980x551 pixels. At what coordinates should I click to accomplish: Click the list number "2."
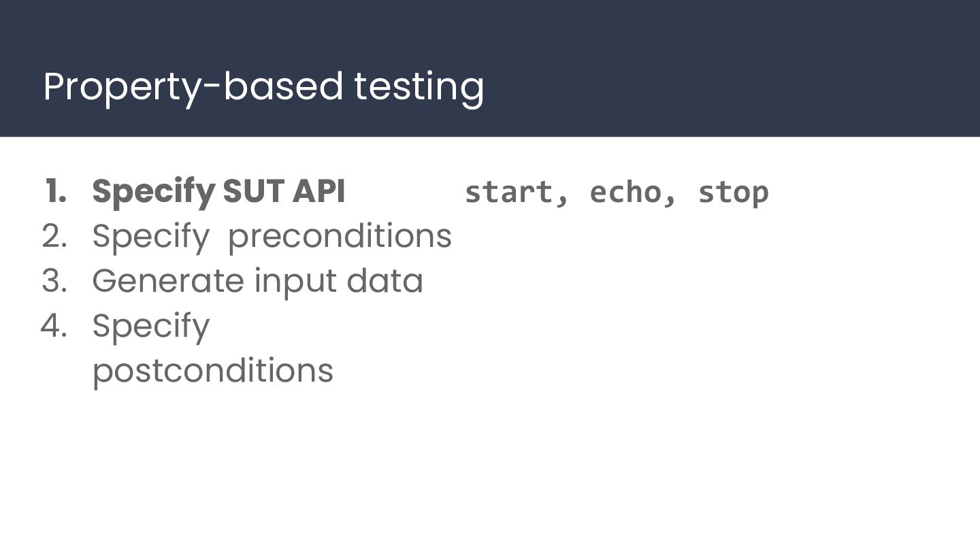tap(54, 236)
